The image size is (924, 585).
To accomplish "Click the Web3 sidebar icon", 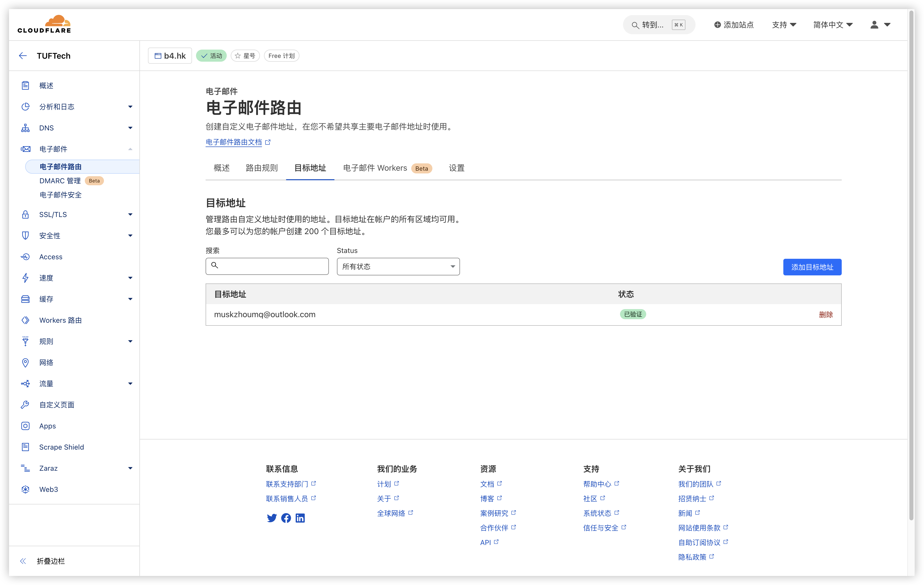I will (25, 489).
